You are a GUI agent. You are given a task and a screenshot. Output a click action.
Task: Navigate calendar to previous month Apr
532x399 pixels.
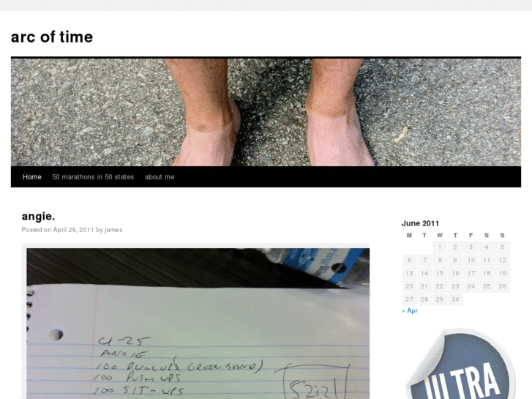click(410, 310)
